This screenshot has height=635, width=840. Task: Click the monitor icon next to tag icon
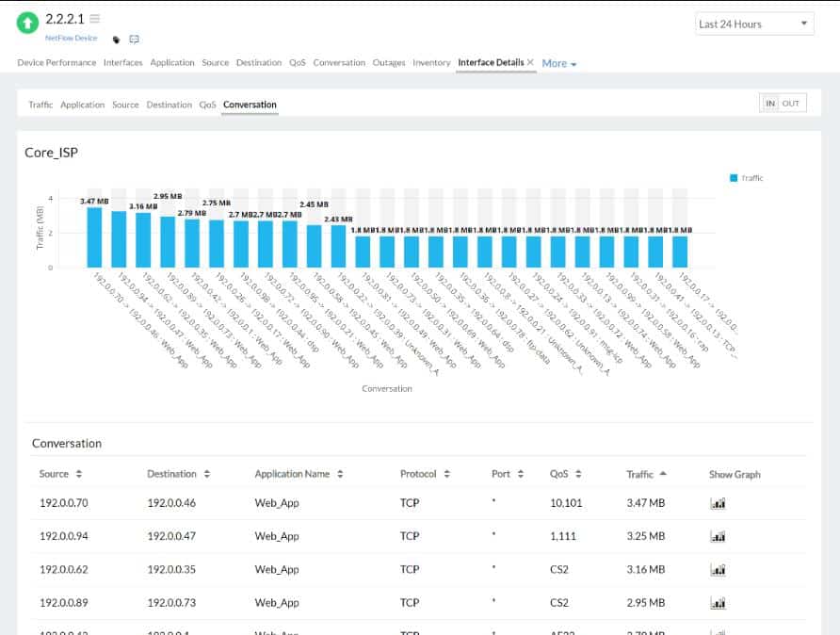coord(135,40)
